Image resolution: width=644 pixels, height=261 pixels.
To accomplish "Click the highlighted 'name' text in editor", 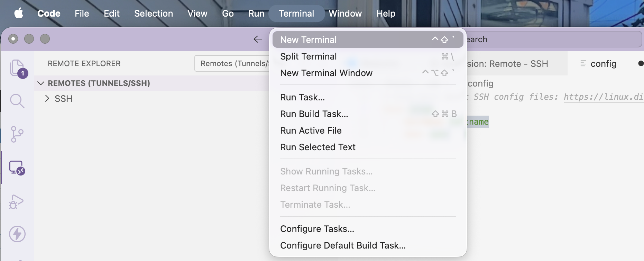I will (478, 122).
